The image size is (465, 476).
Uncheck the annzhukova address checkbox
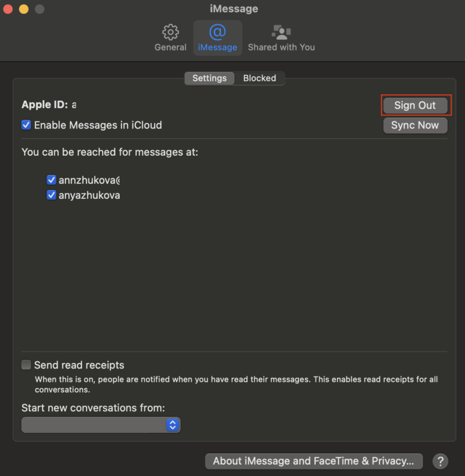point(51,180)
